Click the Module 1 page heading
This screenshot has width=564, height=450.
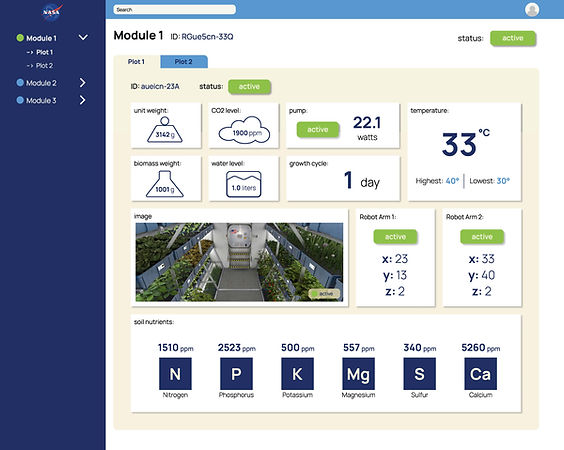[138, 36]
